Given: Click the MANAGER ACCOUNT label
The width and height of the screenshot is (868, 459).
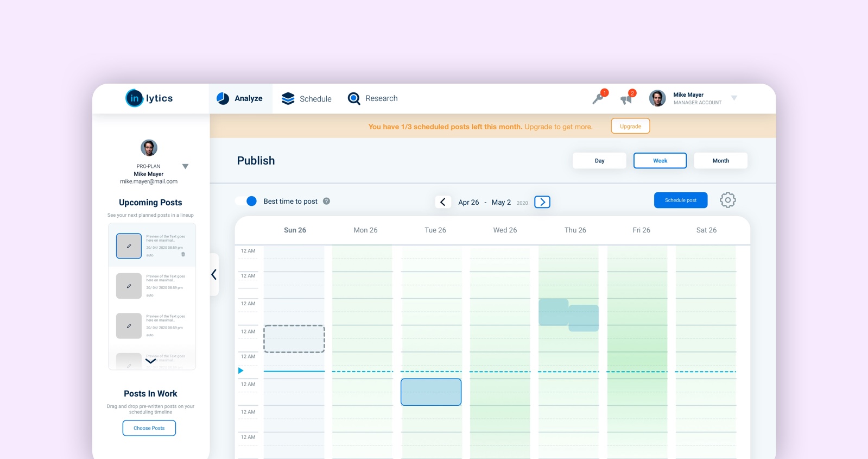Looking at the screenshot, I should coord(698,103).
